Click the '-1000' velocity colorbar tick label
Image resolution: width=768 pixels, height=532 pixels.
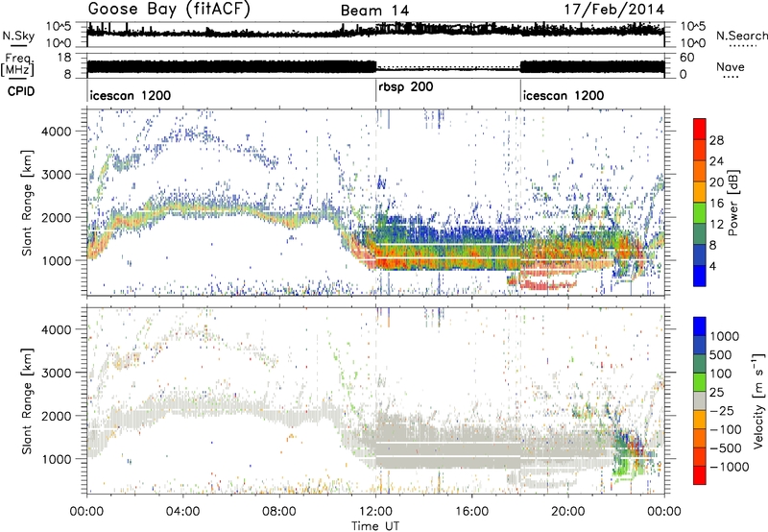pos(730,467)
